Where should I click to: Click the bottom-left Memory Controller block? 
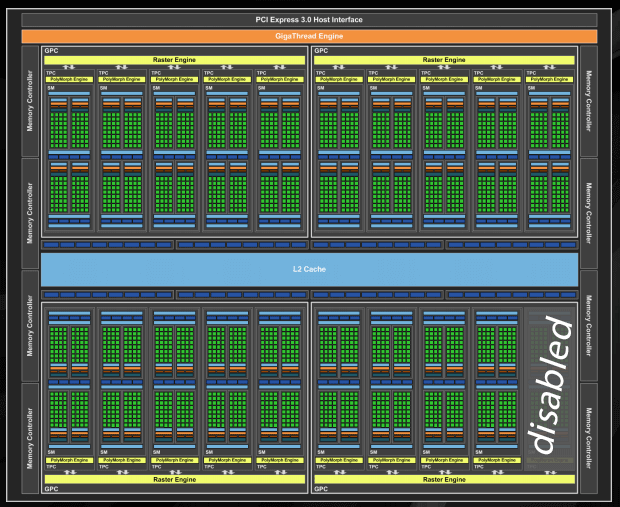click(x=30, y=438)
